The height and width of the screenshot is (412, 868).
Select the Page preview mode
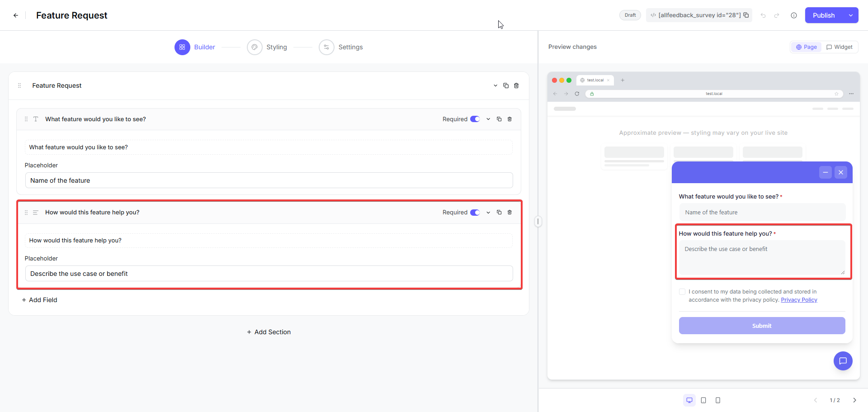click(806, 47)
